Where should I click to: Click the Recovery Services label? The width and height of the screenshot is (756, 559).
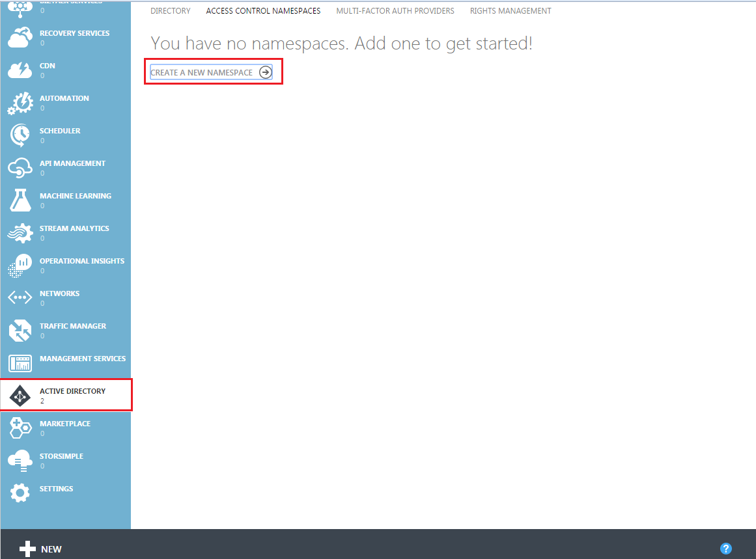click(x=75, y=33)
